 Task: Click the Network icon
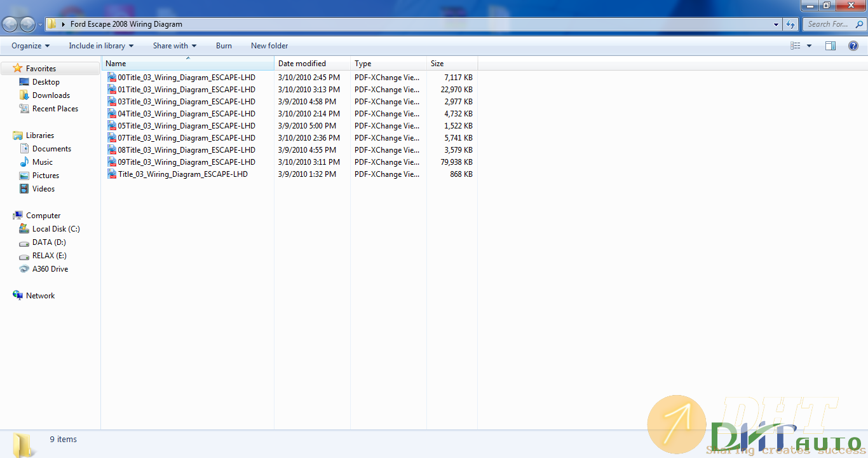click(x=18, y=295)
